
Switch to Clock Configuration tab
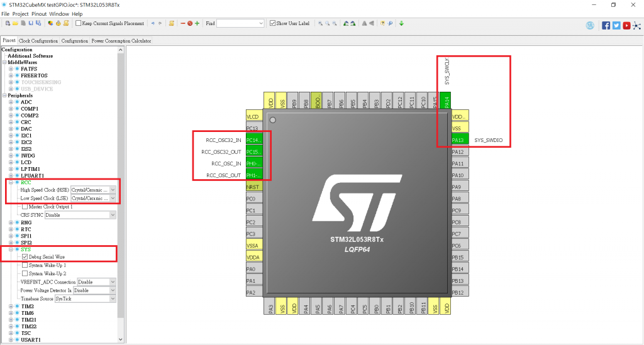38,41
